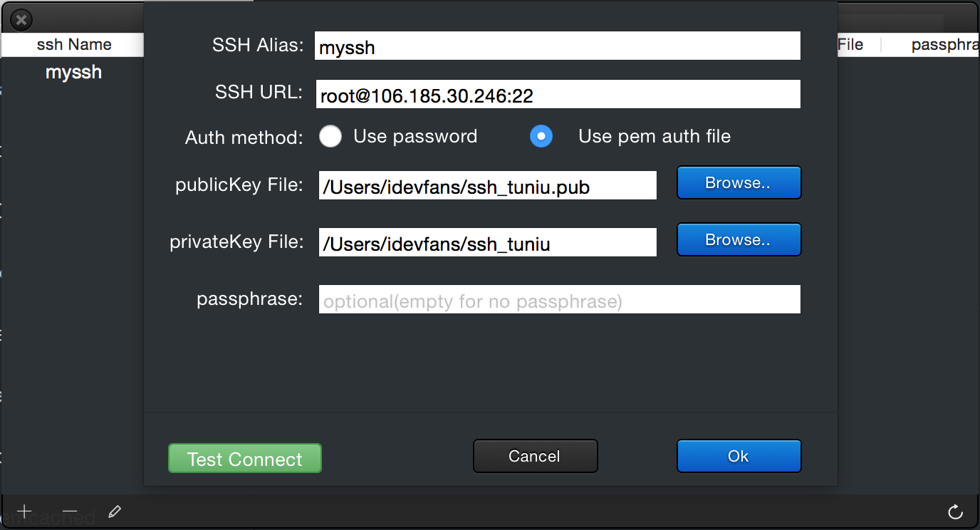Click into the SSH URL field

point(558,95)
